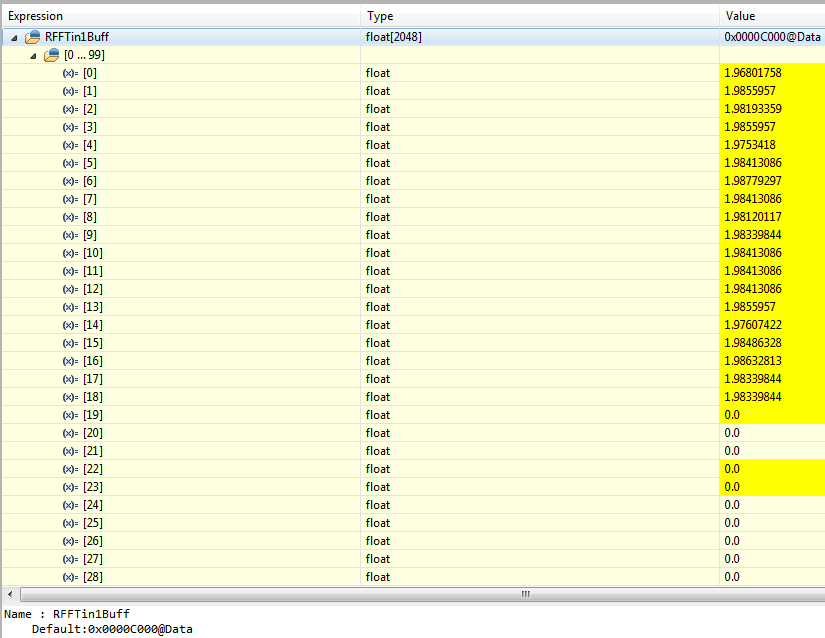The image size is (825, 638).
Task: Click the Value column header
Action: pyautogui.click(x=772, y=16)
